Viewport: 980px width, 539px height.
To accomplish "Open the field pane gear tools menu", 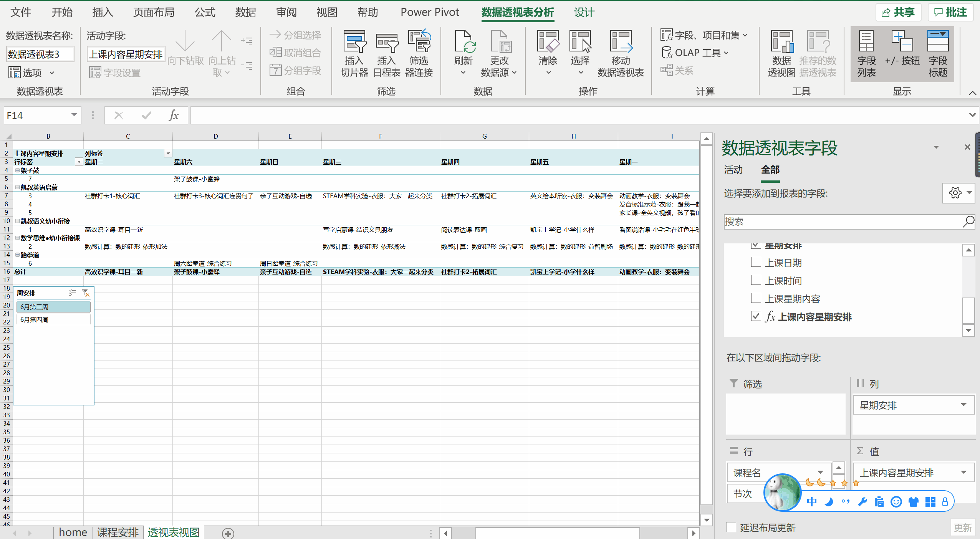I will pyautogui.click(x=959, y=193).
